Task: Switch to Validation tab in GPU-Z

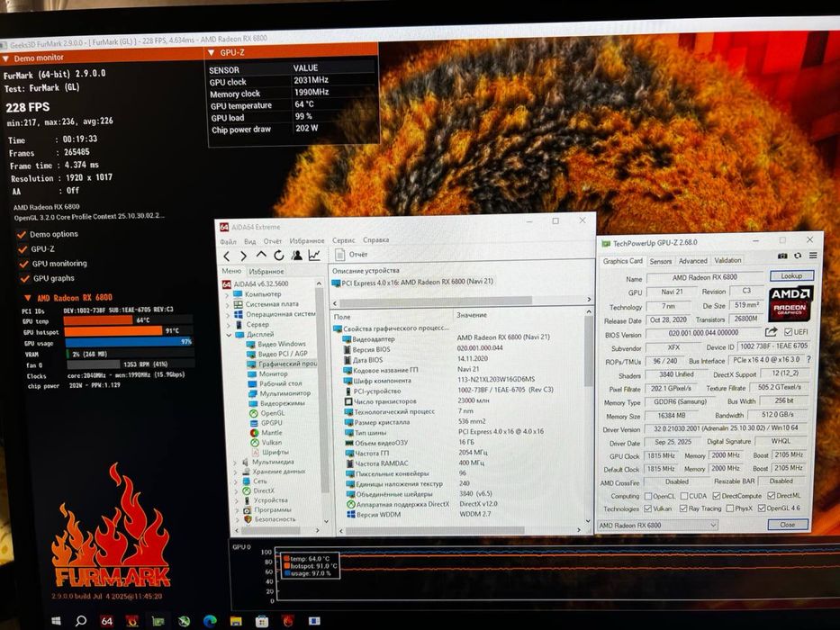Action: [727, 260]
